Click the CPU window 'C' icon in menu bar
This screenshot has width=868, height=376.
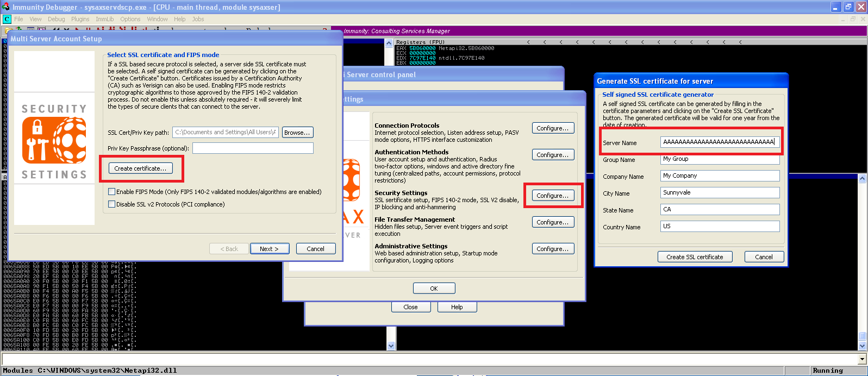coord(7,19)
